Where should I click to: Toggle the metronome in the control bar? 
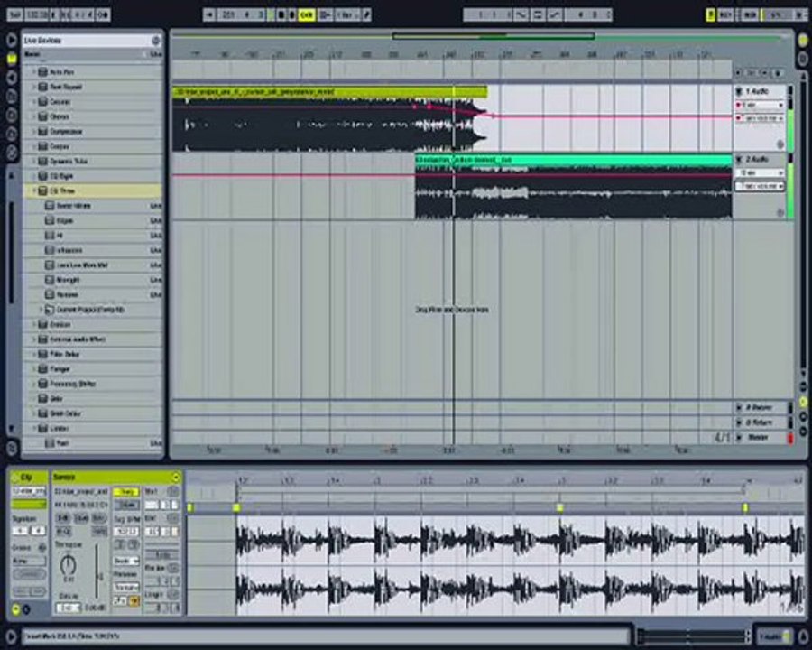coord(103,15)
